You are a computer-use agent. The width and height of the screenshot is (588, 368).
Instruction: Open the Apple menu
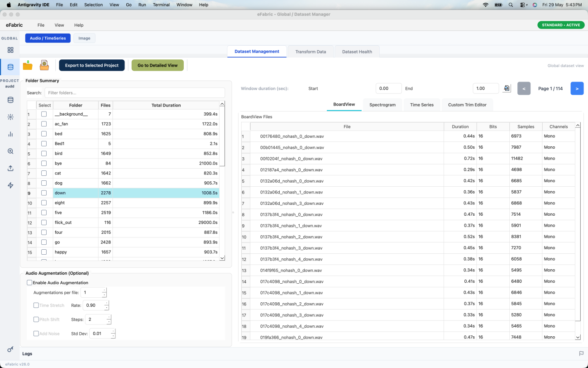9,5
